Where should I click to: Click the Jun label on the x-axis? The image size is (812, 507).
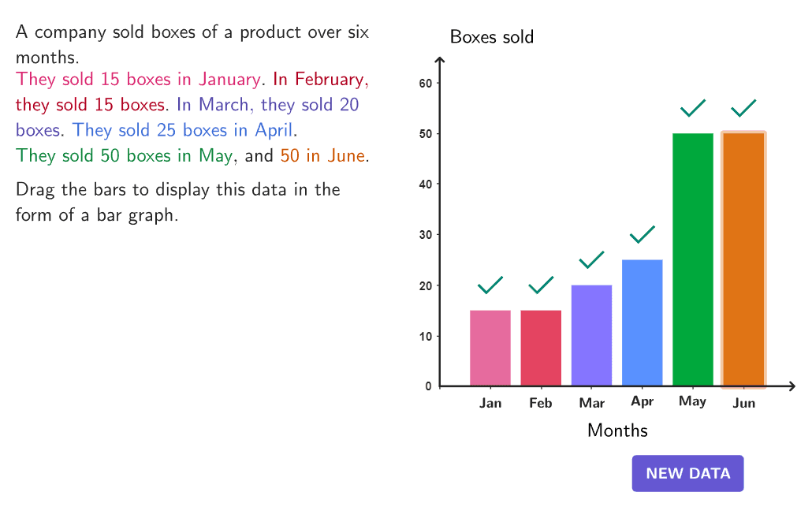[x=743, y=403]
